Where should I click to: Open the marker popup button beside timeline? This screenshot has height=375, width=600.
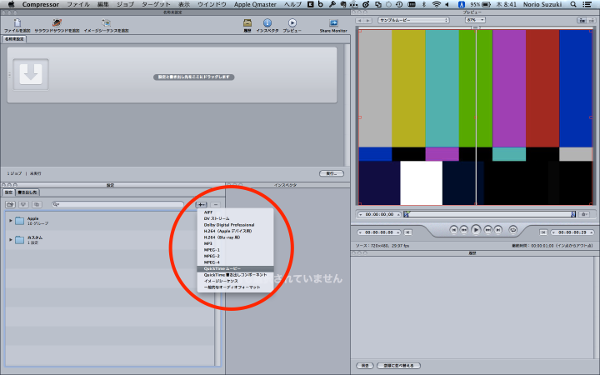(x=584, y=215)
